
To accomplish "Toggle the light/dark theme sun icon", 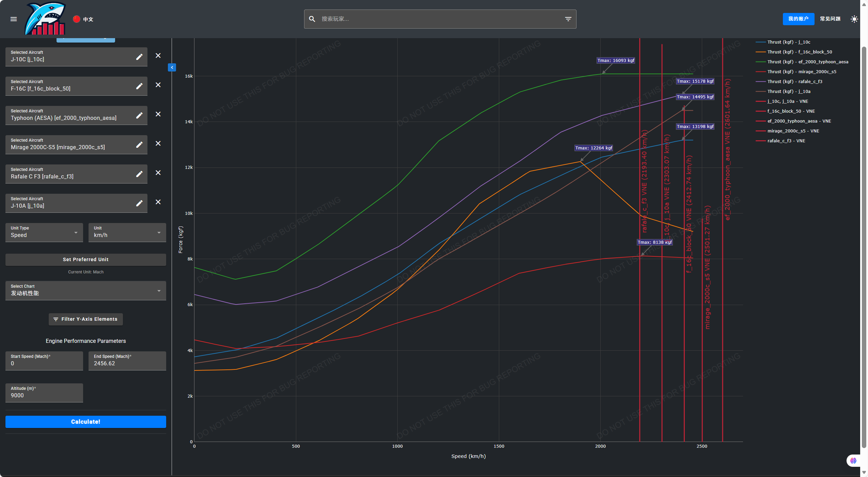I will click(x=854, y=19).
